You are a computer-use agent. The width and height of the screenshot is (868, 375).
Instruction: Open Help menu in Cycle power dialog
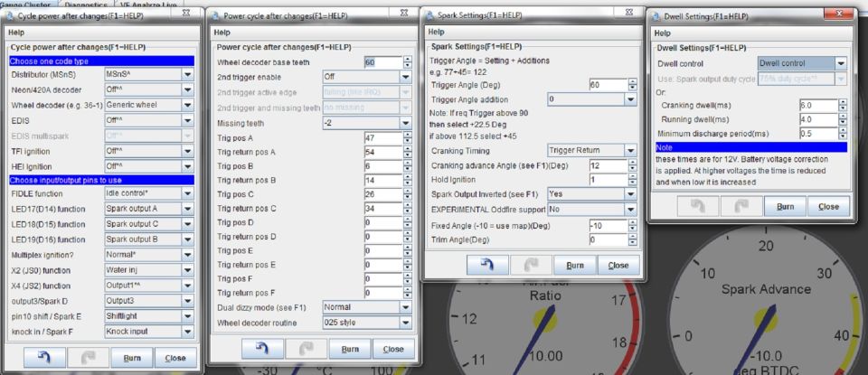(16, 33)
